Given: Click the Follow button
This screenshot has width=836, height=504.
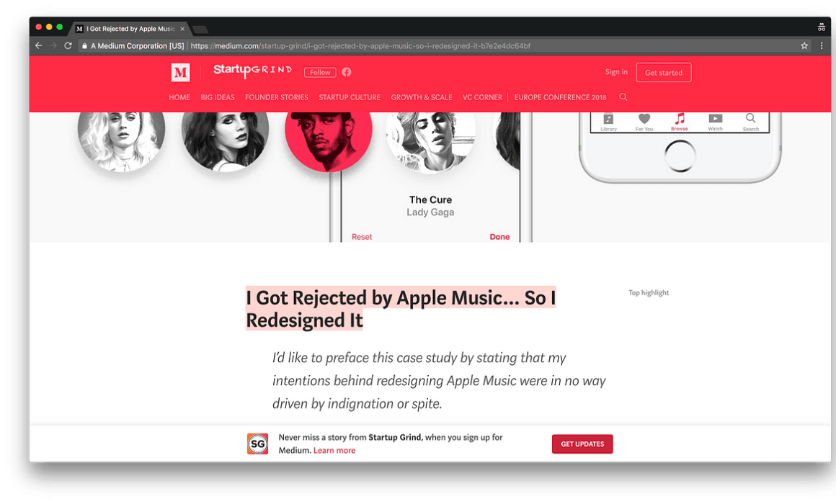Looking at the screenshot, I should tap(320, 73).
